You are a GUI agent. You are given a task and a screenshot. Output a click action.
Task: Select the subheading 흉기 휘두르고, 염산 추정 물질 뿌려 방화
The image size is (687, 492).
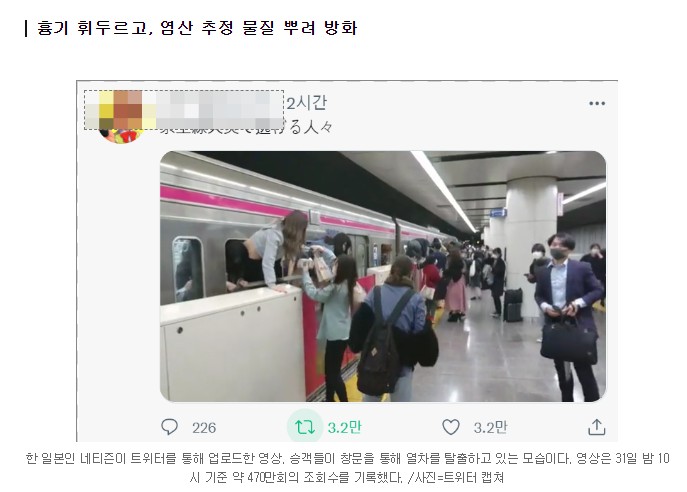pos(197,28)
